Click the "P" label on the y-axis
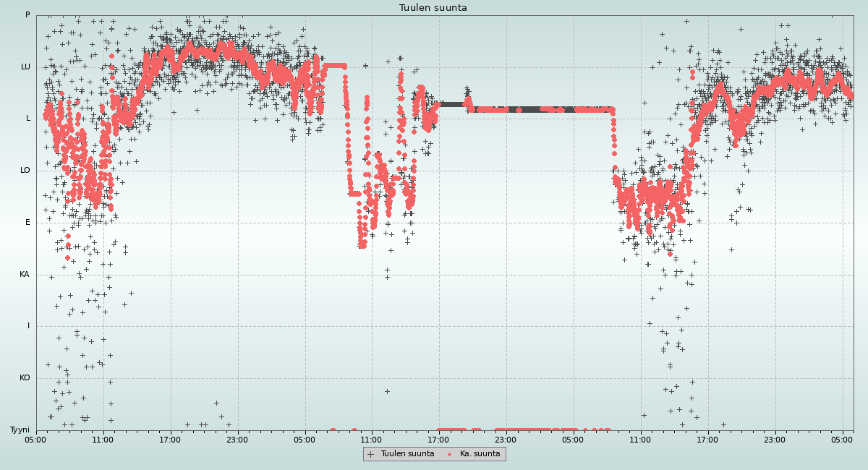Screen dimensions: 868x470 pos(27,15)
